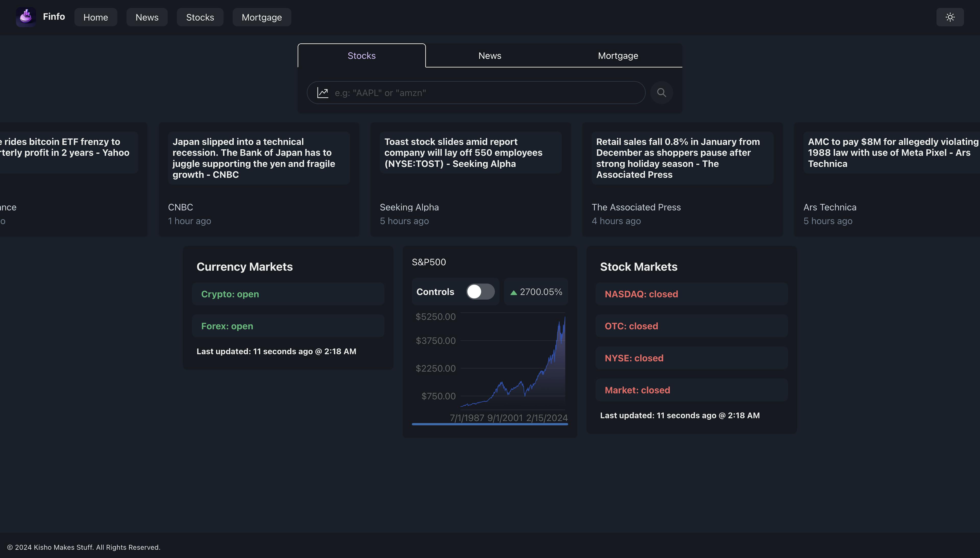Click the Stocks navigation menu item
Viewport: 980px width, 558px height.
[x=200, y=17]
